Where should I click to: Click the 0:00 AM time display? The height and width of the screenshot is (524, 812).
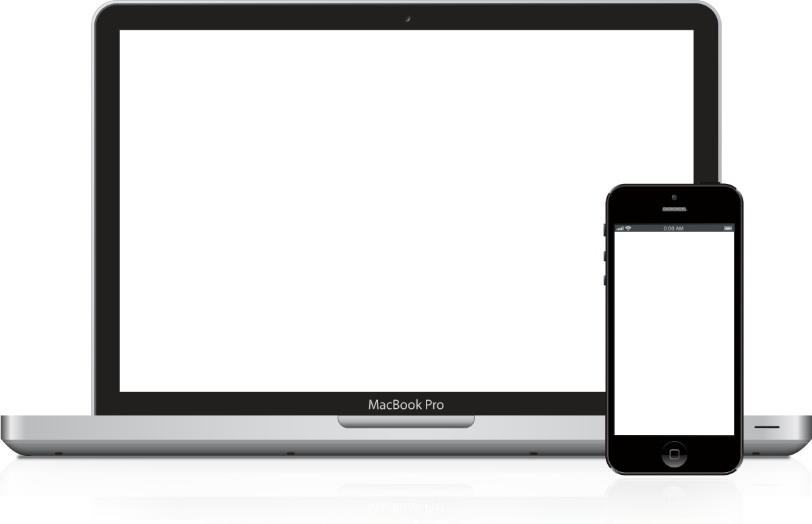674,228
